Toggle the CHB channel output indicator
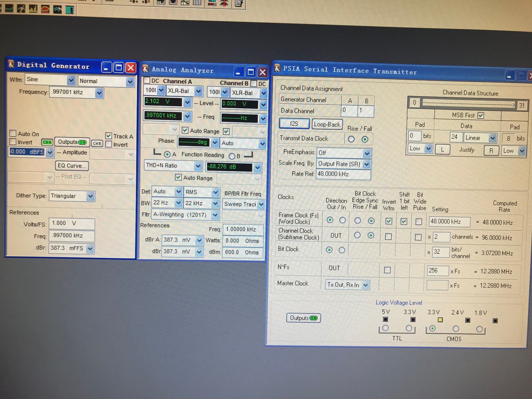The image size is (532, 399). [x=97, y=143]
